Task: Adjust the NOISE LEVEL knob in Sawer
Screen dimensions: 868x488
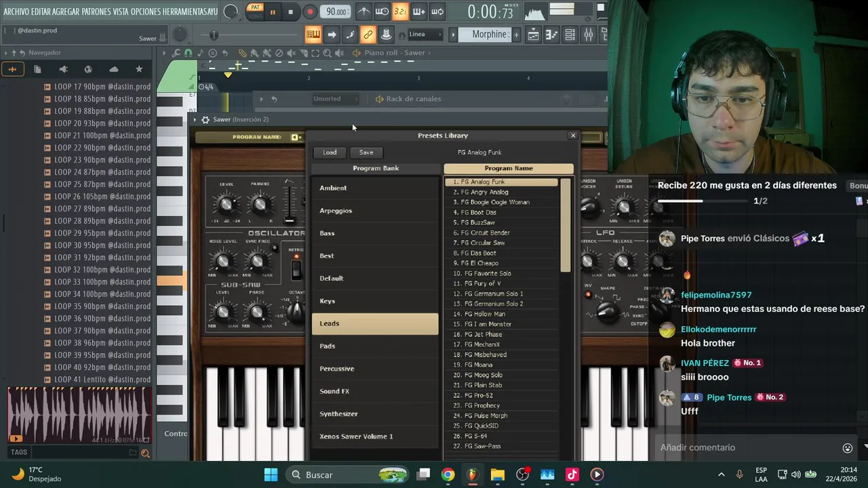Action: click(x=223, y=260)
